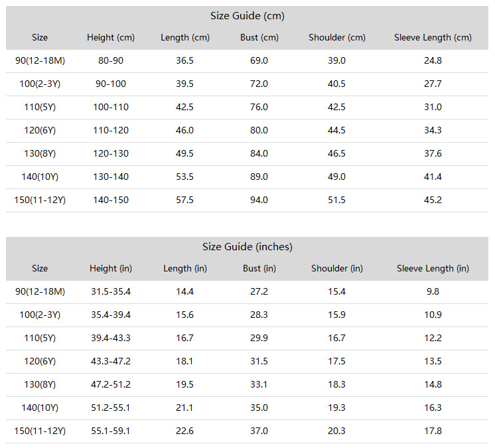Select the "Sleeve Length (cm)" column header
Image resolution: width=495 pixels, height=448 pixels.
(x=433, y=38)
